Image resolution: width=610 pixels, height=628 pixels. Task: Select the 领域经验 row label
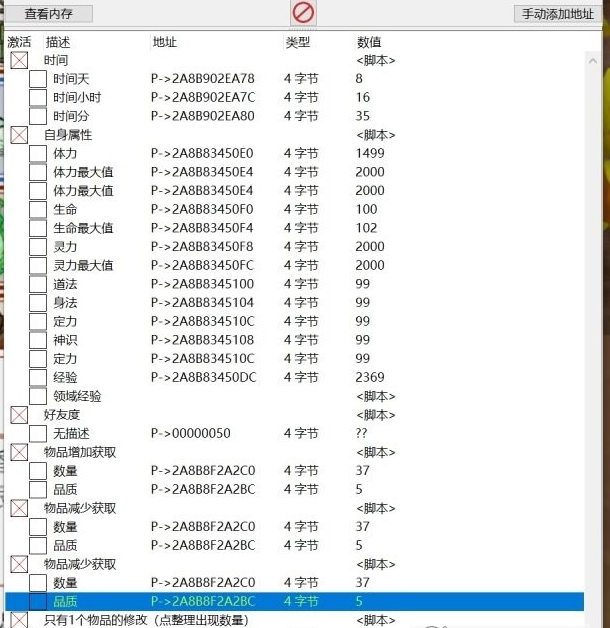point(77,396)
